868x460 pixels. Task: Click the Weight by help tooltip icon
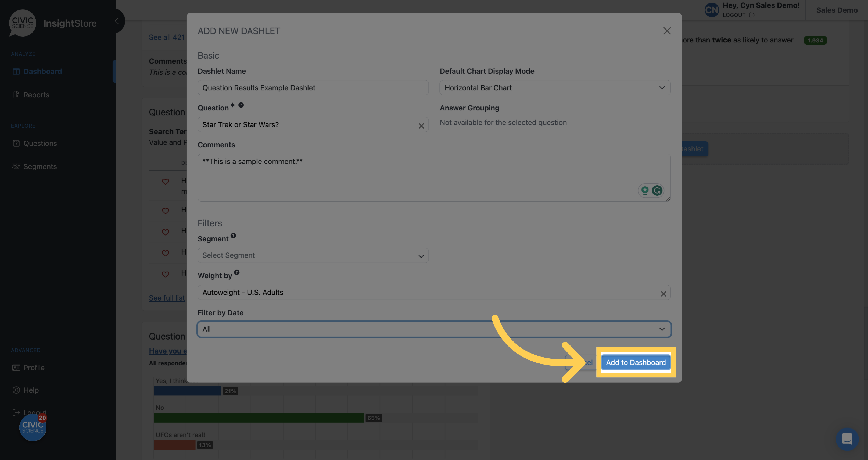(x=237, y=272)
